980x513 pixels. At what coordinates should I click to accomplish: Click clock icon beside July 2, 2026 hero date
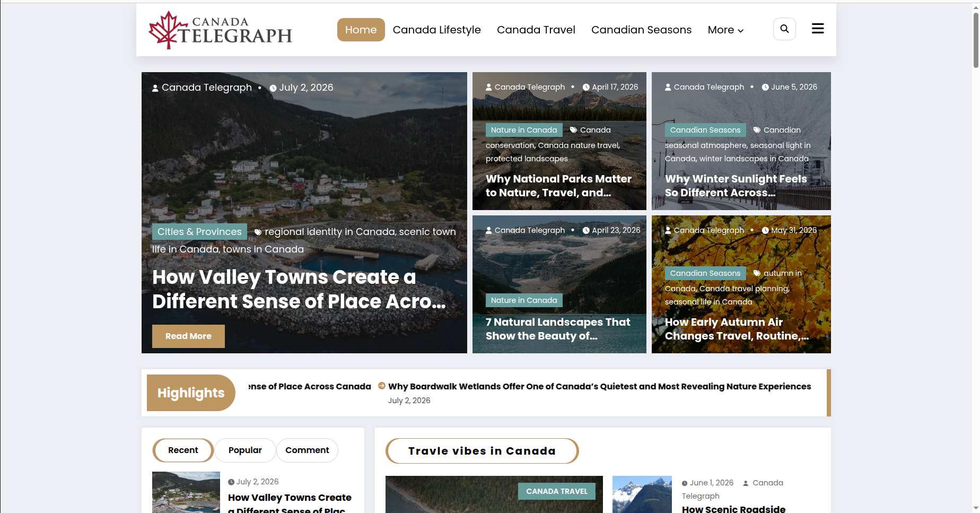[273, 88]
